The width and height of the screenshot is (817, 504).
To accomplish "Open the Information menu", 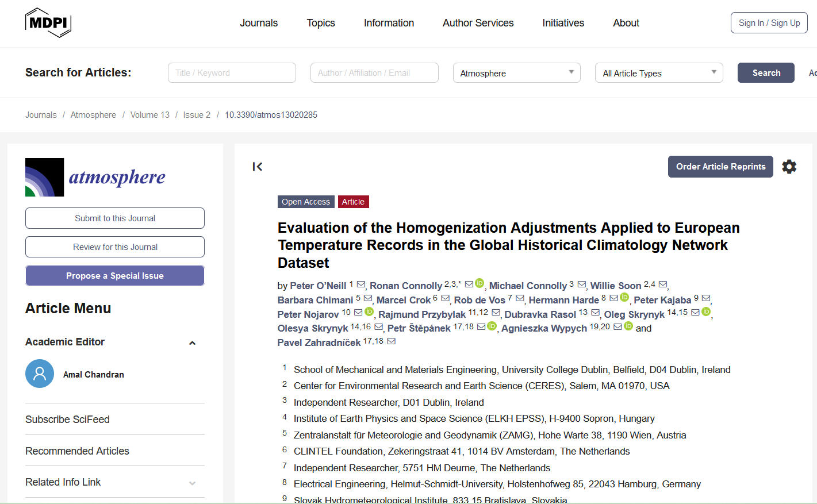I will point(389,23).
